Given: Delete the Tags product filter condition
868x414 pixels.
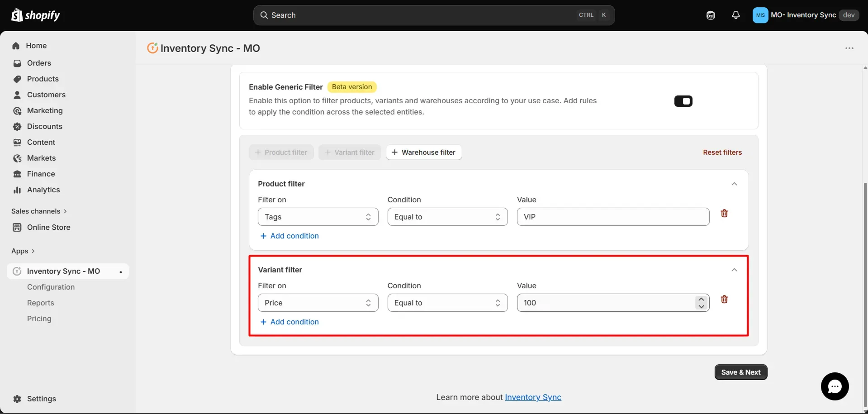Looking at the screenshot, I should pyautogui.click(x=724, y=213).
